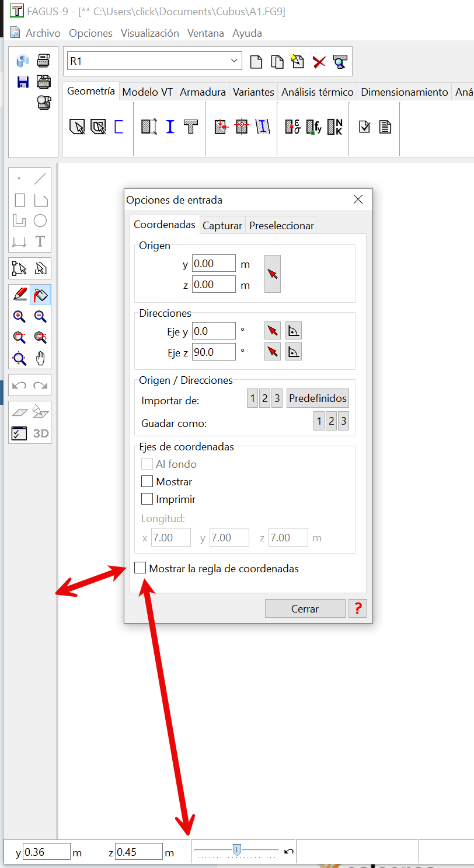
Task: Enable the Mostrar coordinate axes checkbox
Action: [147, 482]
